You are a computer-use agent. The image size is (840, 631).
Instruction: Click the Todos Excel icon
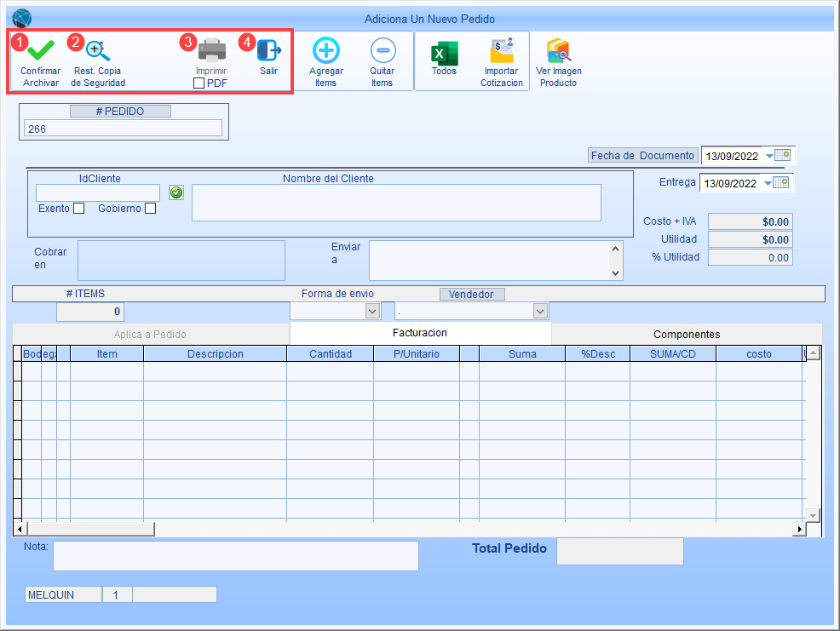click(445, 54)
